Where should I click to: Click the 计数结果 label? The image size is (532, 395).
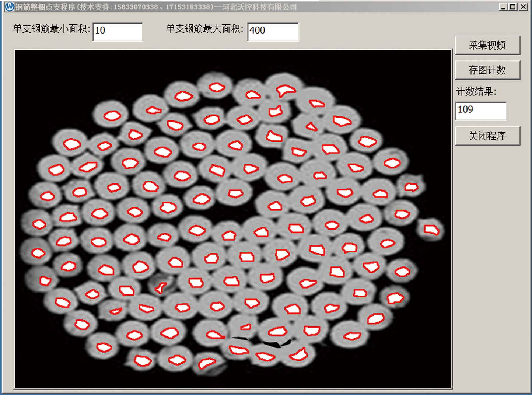tap(476, 91)
